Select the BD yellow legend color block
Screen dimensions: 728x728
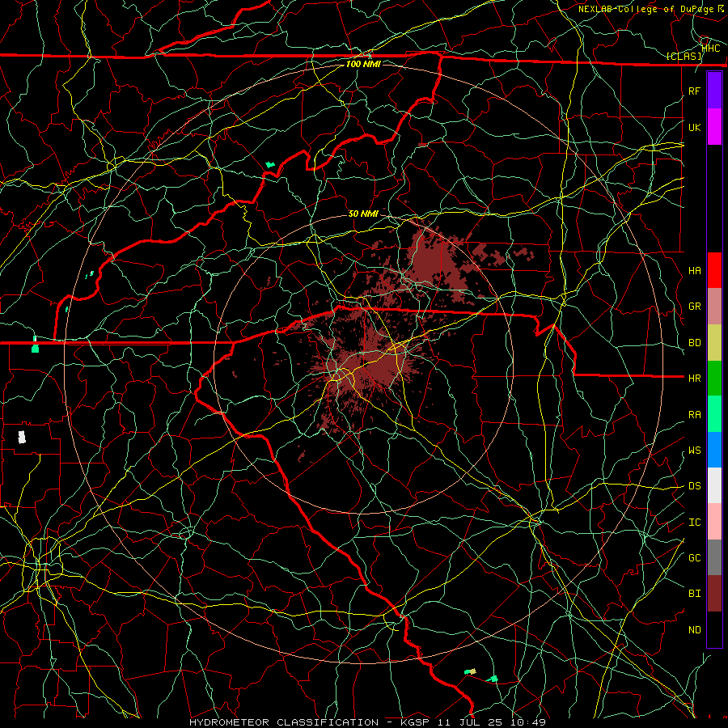[x=714, y=343]
